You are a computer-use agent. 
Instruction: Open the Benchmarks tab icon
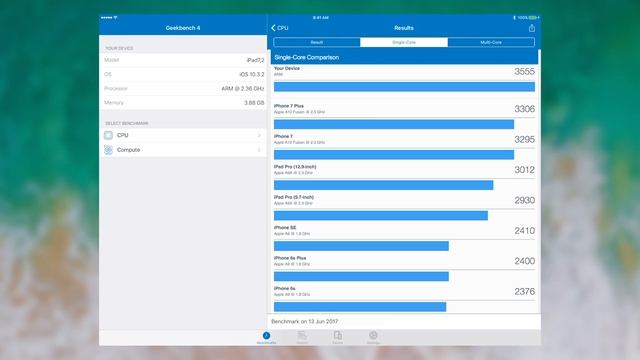point(267,336)
